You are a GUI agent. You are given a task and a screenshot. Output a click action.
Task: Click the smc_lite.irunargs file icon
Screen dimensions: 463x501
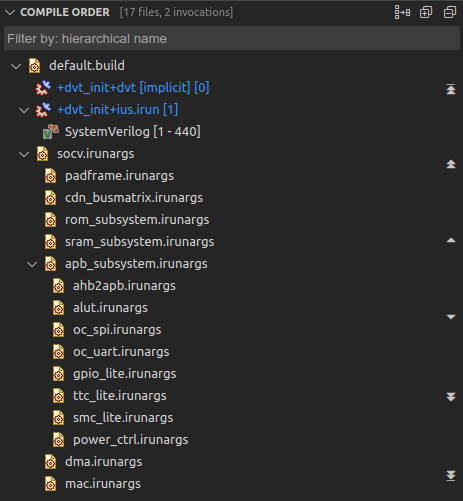tap(58, 418)
